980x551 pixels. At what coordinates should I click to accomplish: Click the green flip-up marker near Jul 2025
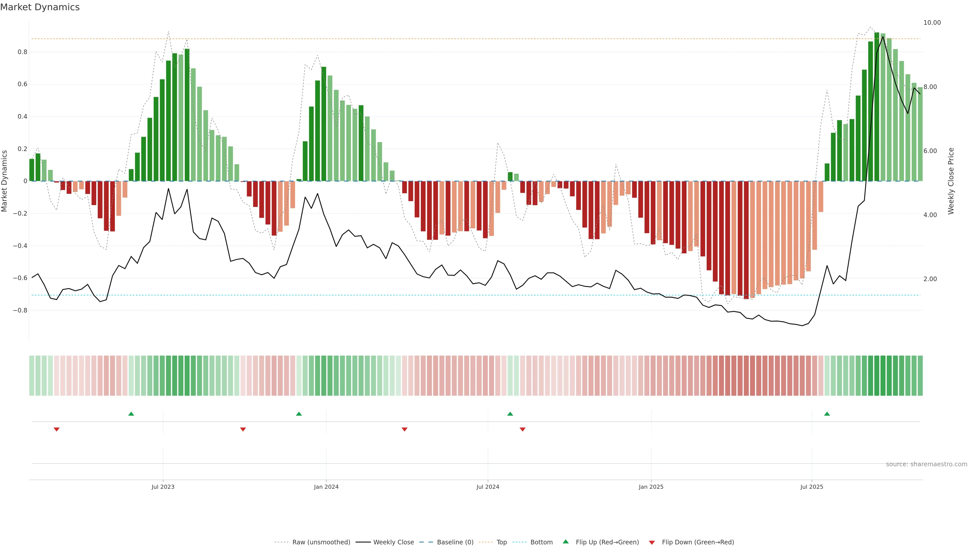[827, 414]
